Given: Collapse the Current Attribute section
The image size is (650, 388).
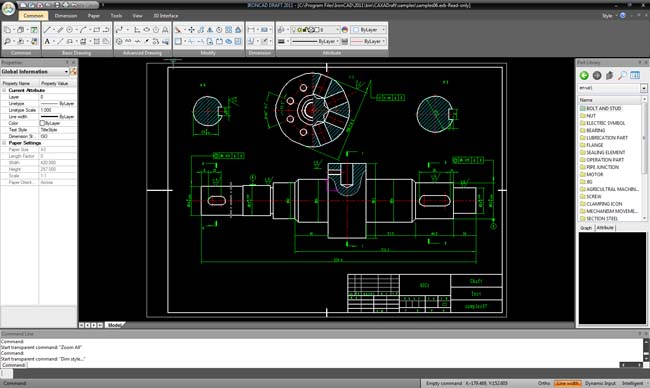Looking at the screenshot, I should tap(4, 90).
